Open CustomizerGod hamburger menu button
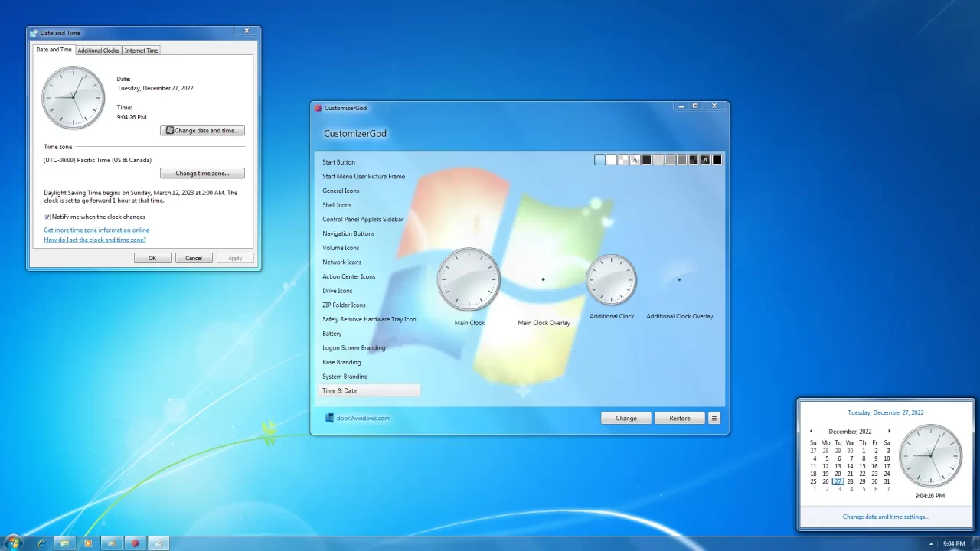The image size is (980, 551). coord(714,419)
